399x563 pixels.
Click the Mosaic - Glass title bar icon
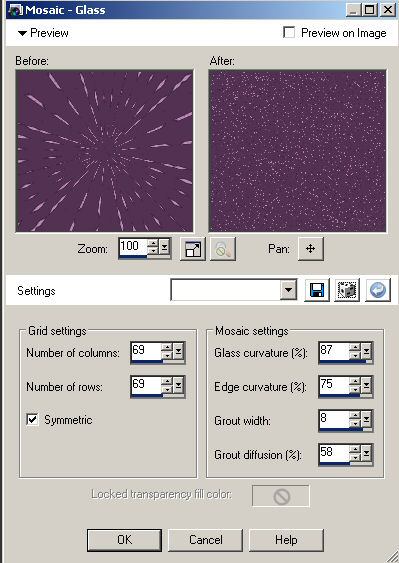[x=15, y=10]
